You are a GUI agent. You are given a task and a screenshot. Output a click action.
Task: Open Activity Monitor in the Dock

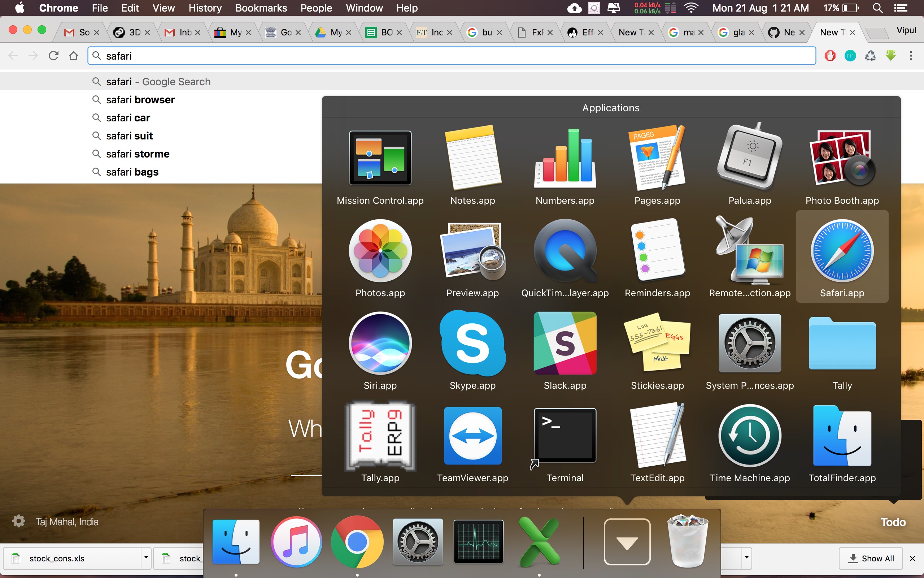click(x=478, y=541)
